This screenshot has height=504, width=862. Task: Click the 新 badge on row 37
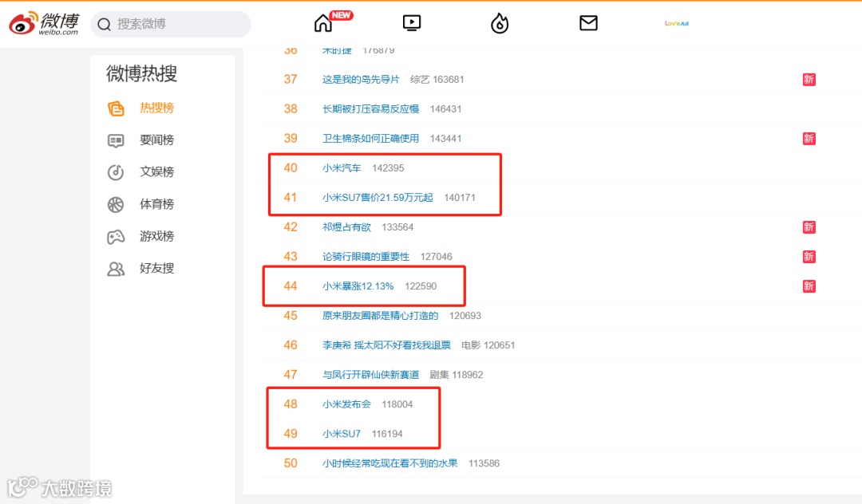tap(809, 80)
